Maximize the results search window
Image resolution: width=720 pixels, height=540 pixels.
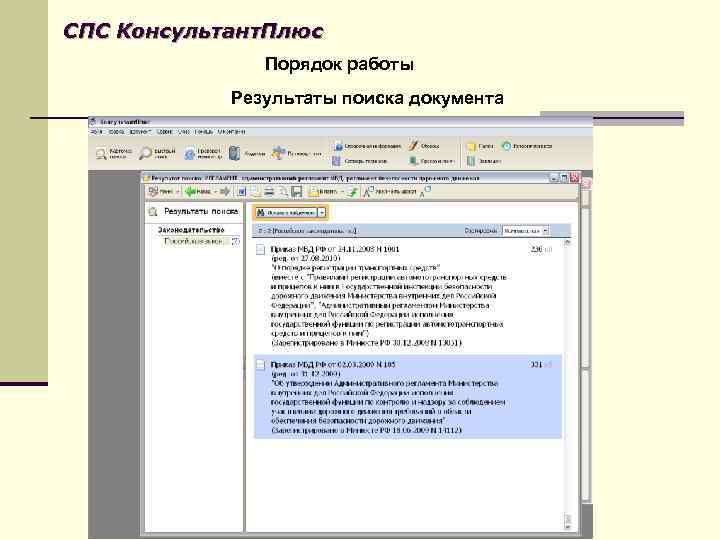[x=564, y=178]
